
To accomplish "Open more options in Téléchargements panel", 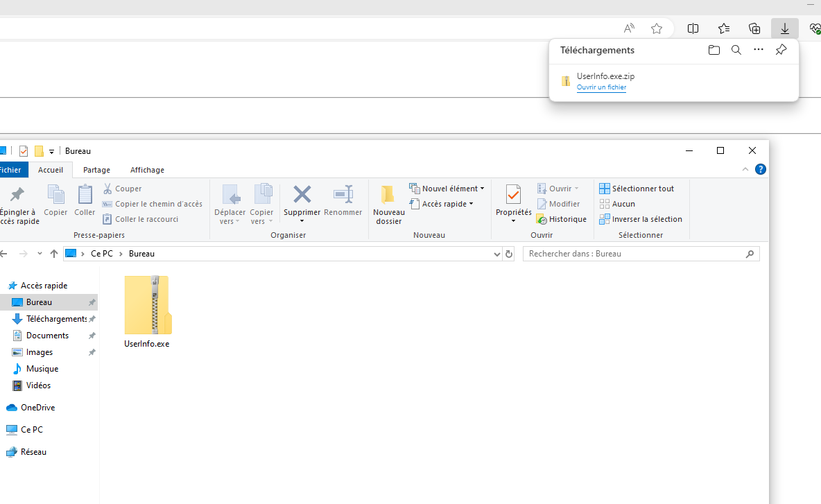I will 758,50.
